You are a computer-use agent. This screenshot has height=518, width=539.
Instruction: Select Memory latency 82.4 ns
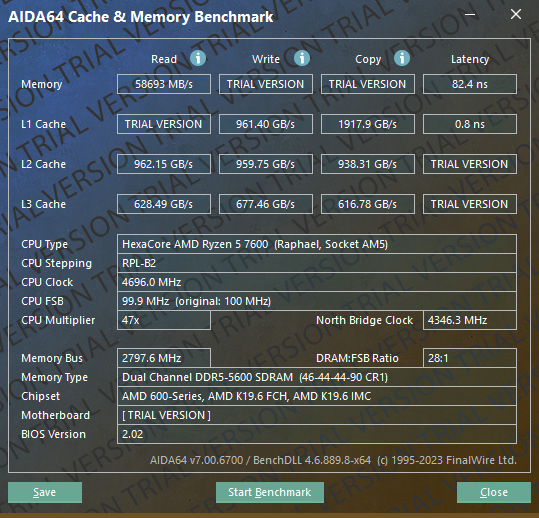coord(470,84)
